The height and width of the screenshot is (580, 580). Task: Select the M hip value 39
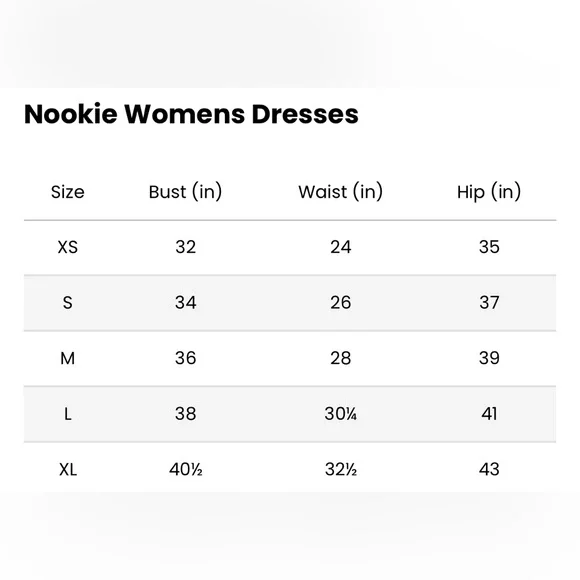(x=489, y=358)
